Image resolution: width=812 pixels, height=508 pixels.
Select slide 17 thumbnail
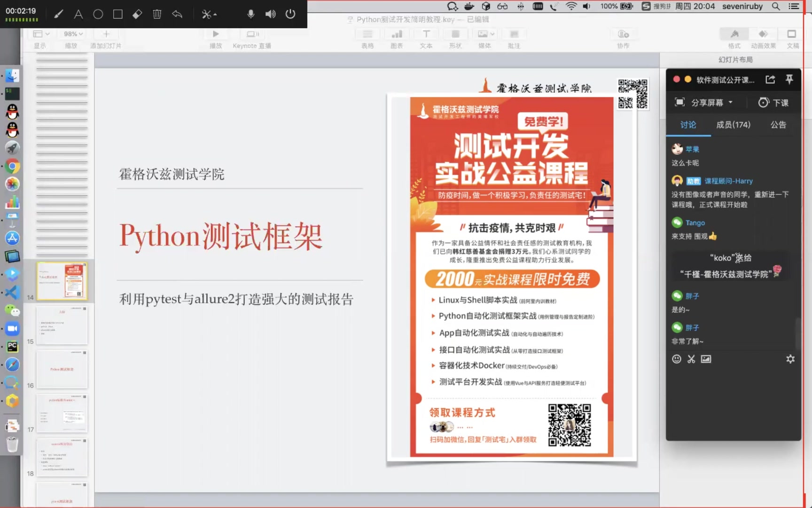click(x=62, y=413)
